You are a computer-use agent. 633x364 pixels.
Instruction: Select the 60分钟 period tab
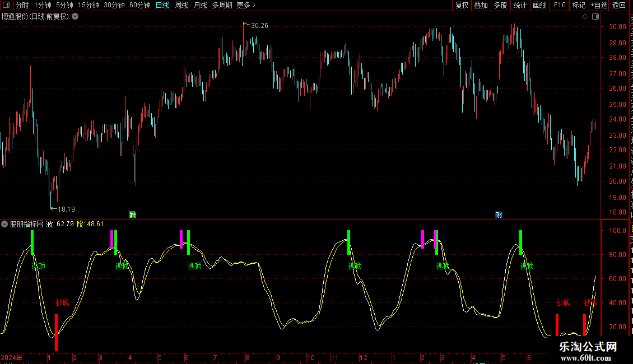coord(139,5)
